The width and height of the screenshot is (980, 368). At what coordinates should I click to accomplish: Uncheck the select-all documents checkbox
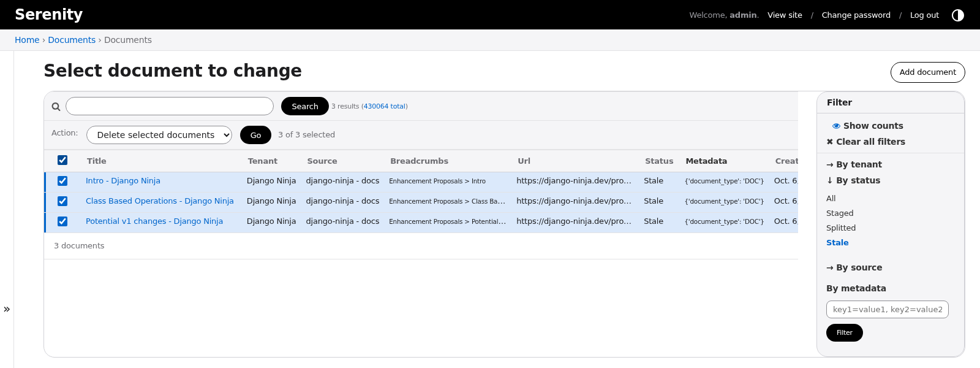click(62, 160)
